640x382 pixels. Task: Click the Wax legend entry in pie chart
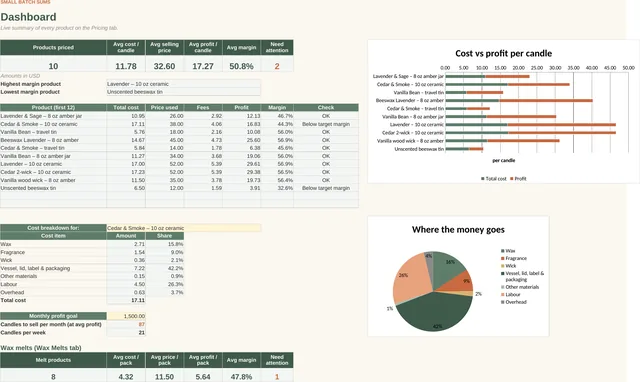tap(508, 251)
